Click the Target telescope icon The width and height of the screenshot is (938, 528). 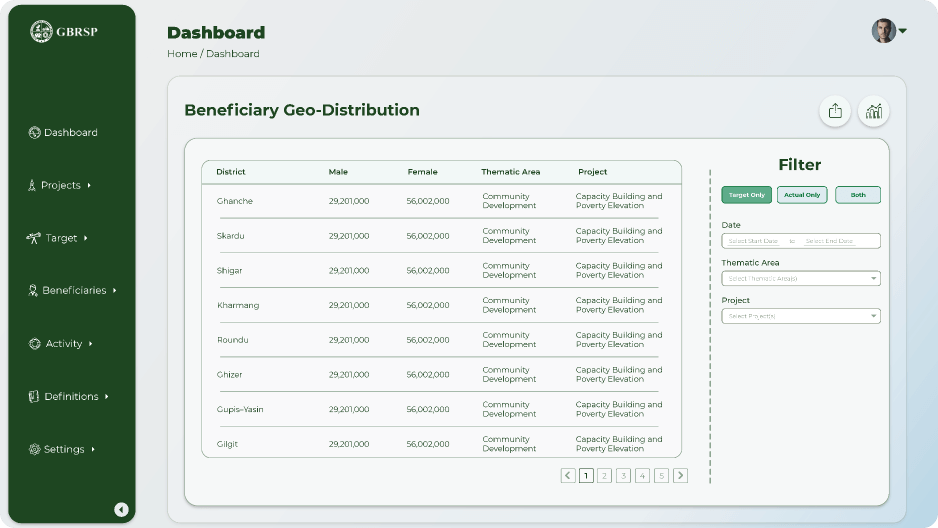[x=34, y=238]
